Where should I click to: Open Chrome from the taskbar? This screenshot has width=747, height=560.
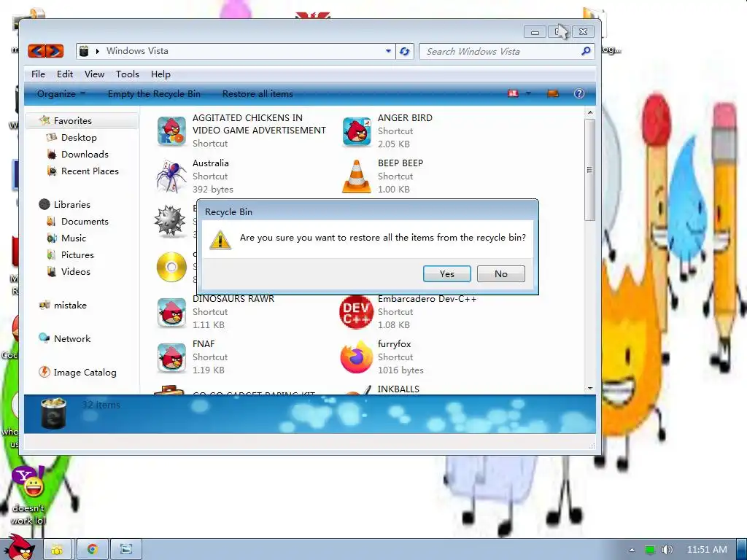93,550
